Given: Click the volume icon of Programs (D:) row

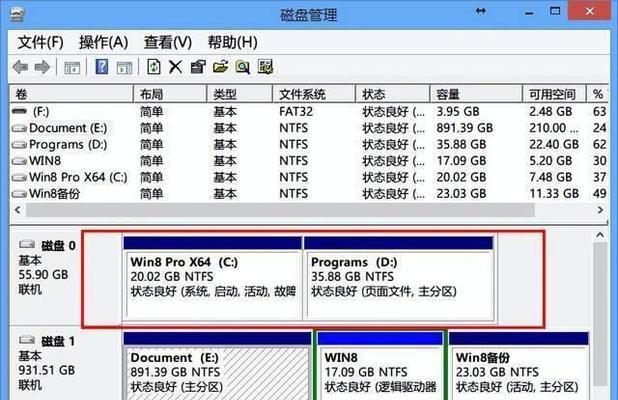Looking at the screenshot, I should click(x=19, y=145).
